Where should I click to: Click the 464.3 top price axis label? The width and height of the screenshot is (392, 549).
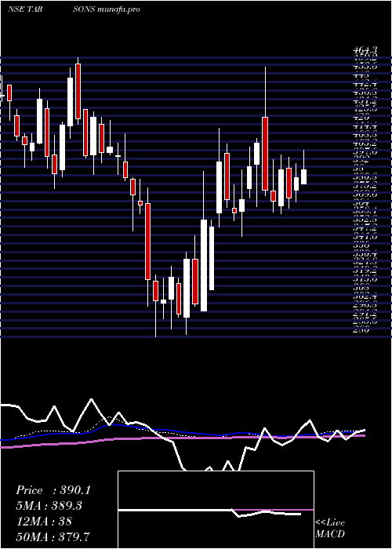pos(365,51)
